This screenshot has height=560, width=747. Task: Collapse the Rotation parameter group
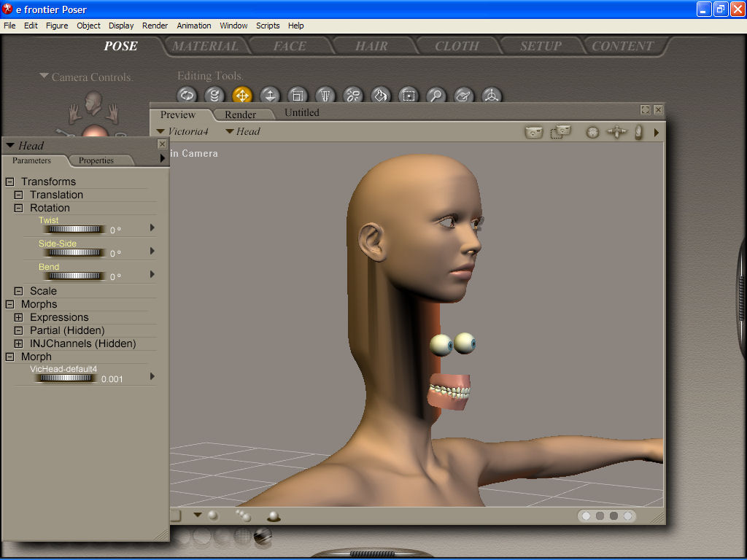tap(19, 208)
